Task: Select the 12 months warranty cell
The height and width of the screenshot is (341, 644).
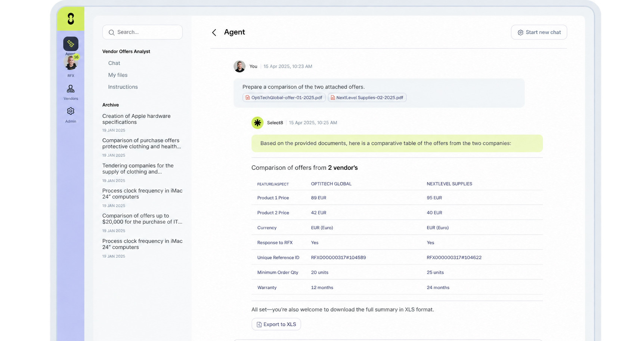Action: [x=322, y=288]
